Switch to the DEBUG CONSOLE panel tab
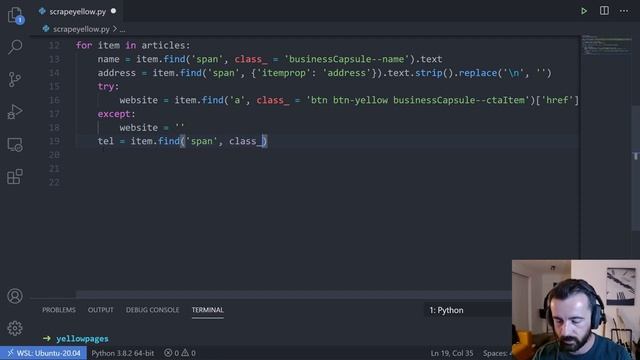The width and height of the screenshot is (640, 360). [x=152, y=310]
